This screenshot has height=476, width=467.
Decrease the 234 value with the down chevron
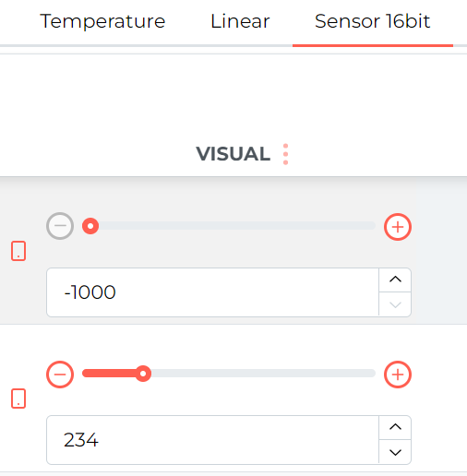[x=395, y=452]
